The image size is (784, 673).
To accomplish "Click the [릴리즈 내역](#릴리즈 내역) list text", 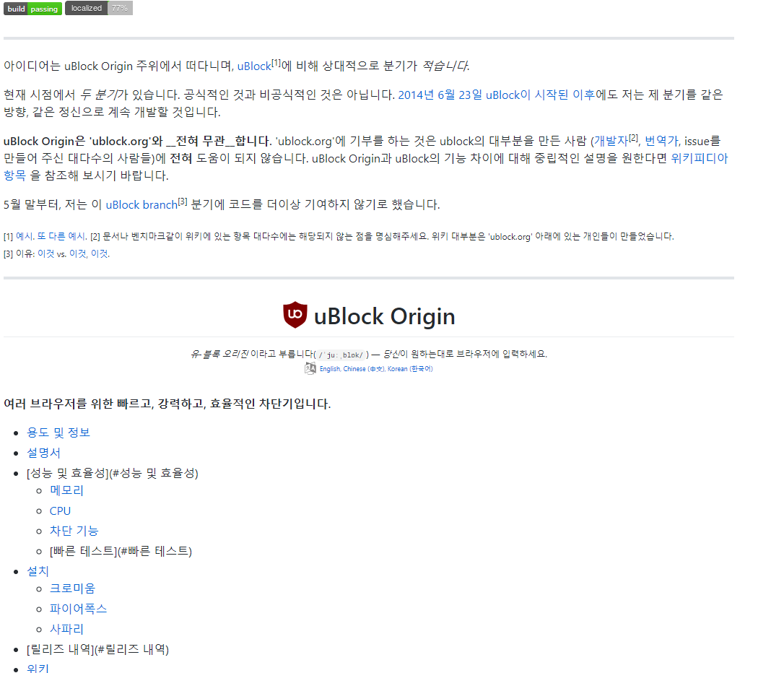I will coord(97,648).
